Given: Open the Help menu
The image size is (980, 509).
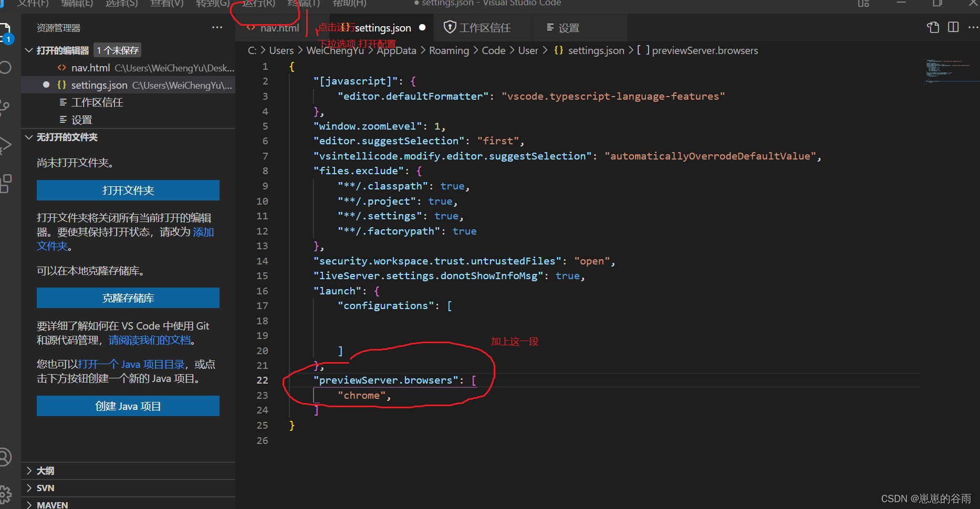Looking at the screenshot, I should pyautogui.click(x=349, y=3).
